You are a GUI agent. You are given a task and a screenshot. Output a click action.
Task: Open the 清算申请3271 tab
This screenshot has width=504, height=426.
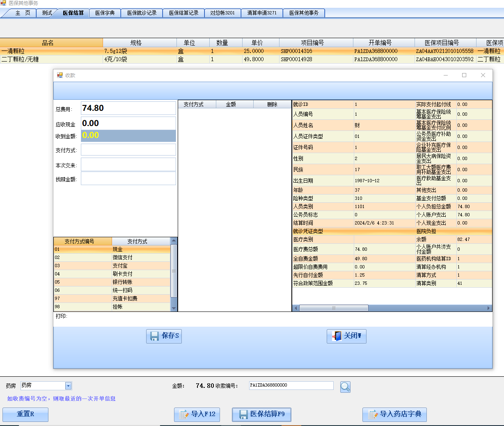pyautogui.click(x=262, y=13)
